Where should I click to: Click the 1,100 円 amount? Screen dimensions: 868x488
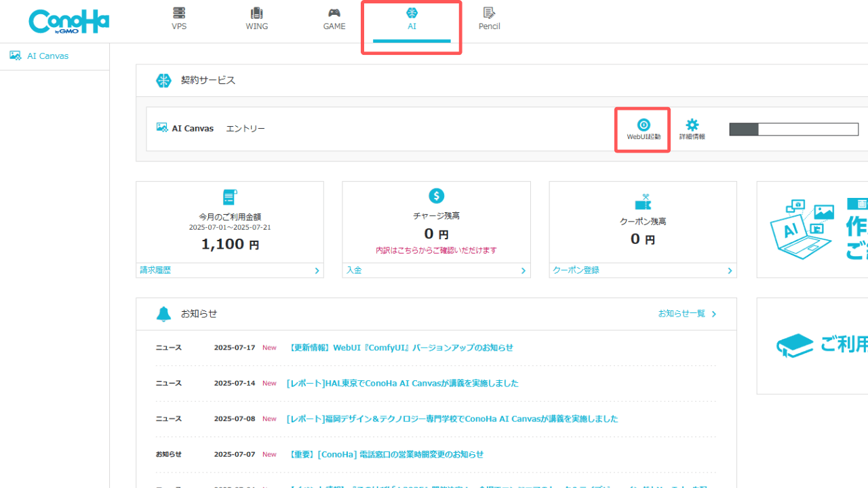[x=230, y=244]
